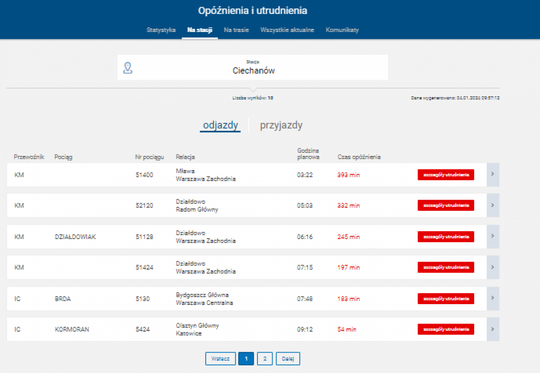The width and height of the screenshot is (540, 373).
Task: Expand train 52120 row chevron
Action: pyautogui.click(x=493, y=205)
